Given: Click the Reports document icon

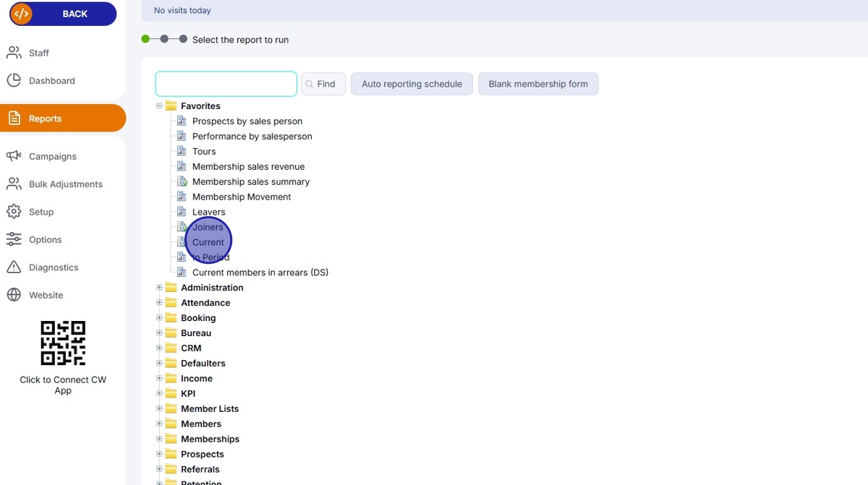Looking at the screenshot, I should point(14,119).
